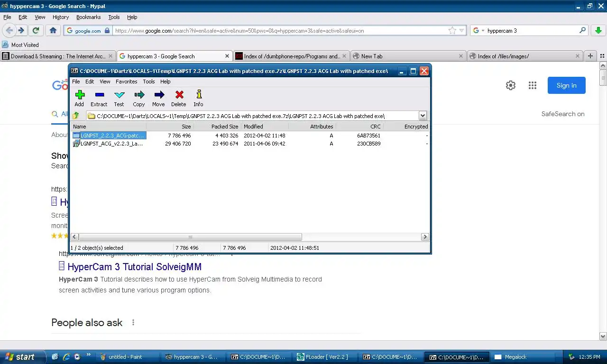Open the 7-Zip View menu
Viewport: 607px width, 364px height.
(x=105, y=82)
